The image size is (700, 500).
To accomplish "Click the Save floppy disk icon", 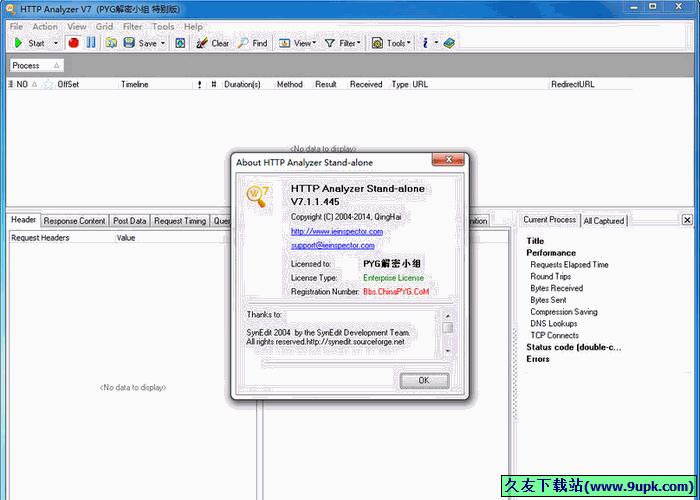I will pos(129,43).
